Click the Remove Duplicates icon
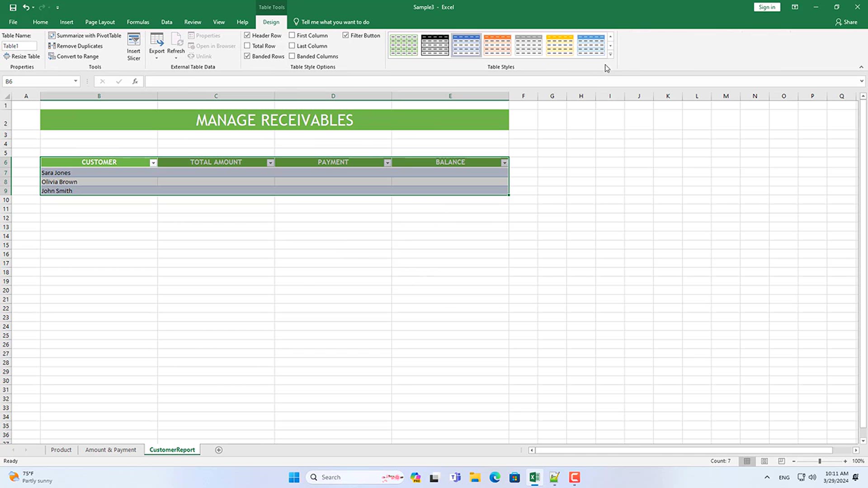This screenshot has width=868, height=488. point(52,46)
